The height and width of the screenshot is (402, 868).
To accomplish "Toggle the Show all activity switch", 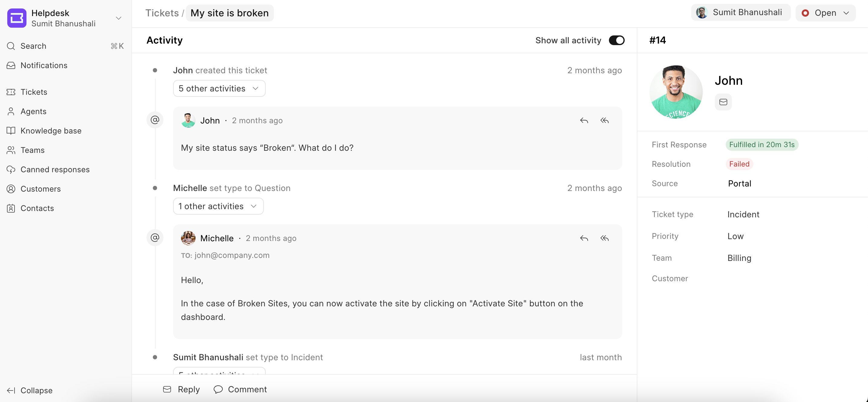I will (616, 41).
